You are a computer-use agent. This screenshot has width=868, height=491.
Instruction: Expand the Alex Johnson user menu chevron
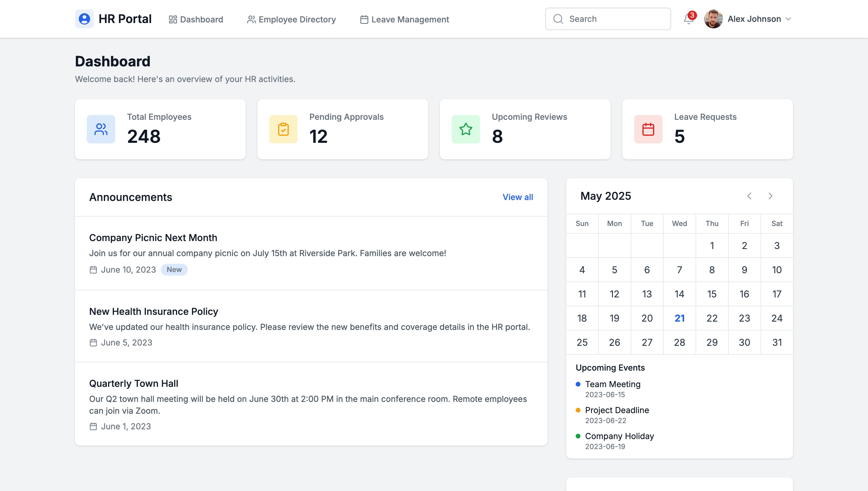[x=788, y=19]
